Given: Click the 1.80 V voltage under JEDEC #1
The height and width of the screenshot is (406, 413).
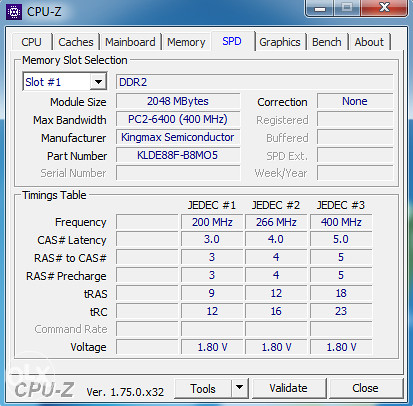Looking at the screenshot, I should click(212, 347).
